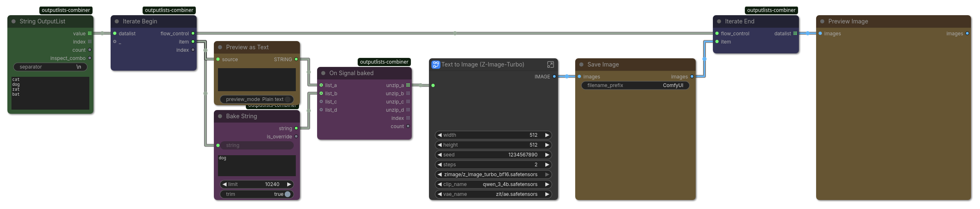This screenshot has height=209, width=980.
Task: Click the Preview Image node collapse dot
Action: click(x=822, y=21)
